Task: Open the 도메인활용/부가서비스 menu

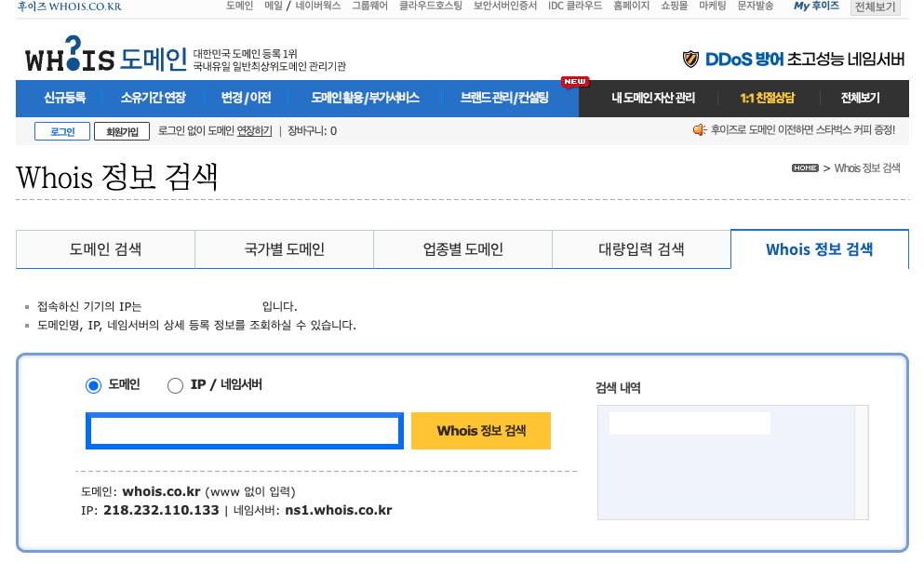Action: (366, 98)
